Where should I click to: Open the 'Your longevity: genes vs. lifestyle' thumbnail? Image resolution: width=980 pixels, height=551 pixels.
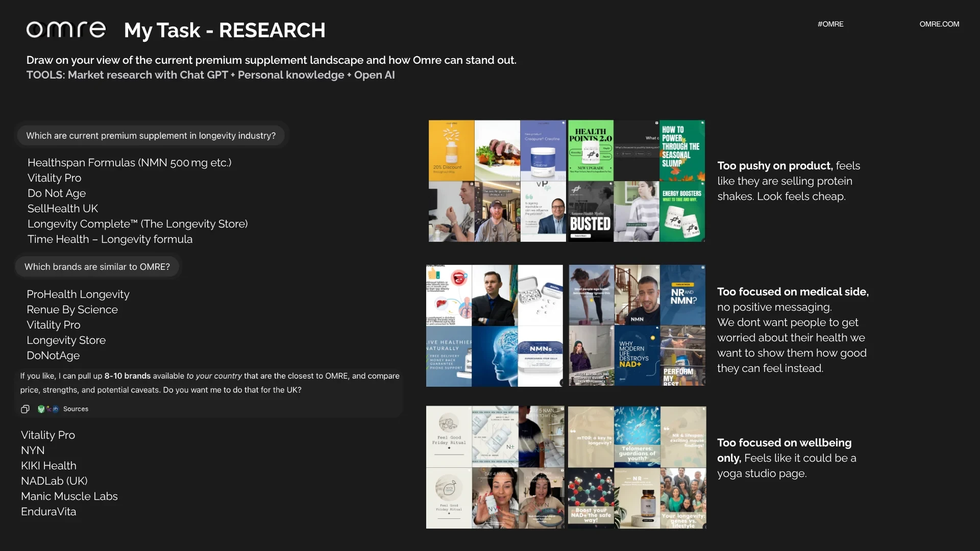click(683, 498)
